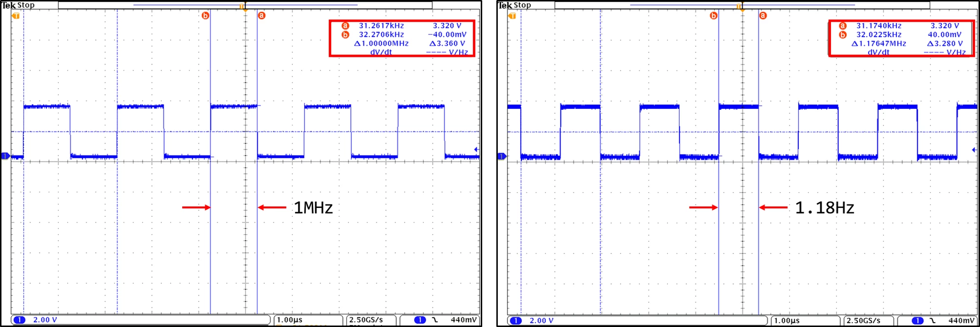This screenshot has height=327, width=980.
Task: Click the Δ3.360 V delta readout
Action: coord(447,44)
